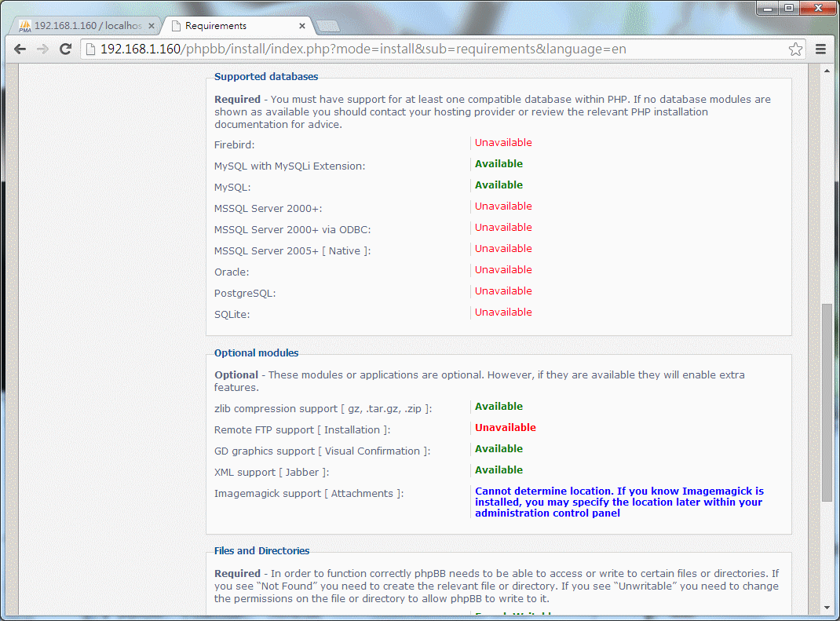Viewport: 840px width, 621px height.
Task: Click the scrollbar up arrow
Action: click(827, 70)
